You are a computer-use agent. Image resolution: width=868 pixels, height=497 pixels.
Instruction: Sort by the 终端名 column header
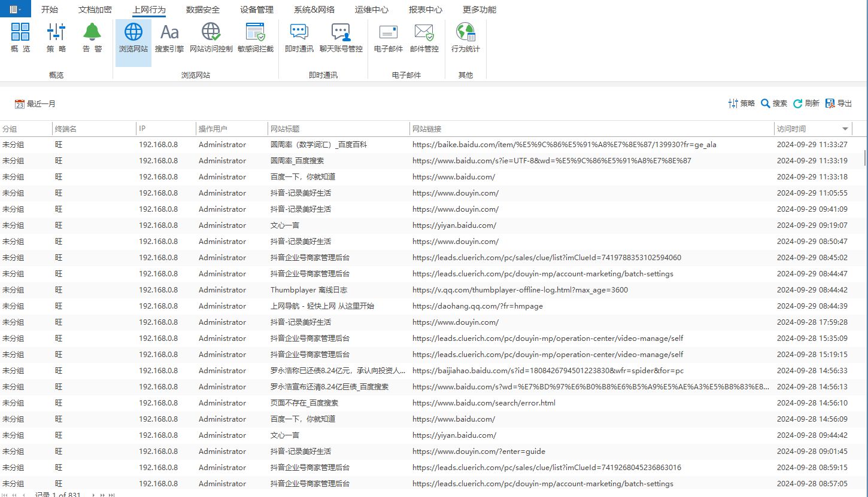(94, 129)
